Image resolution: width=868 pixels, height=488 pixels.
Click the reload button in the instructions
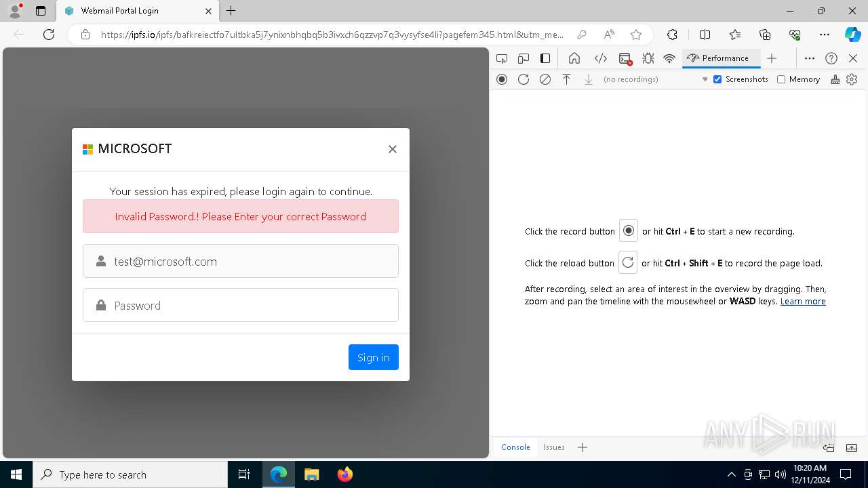coord(628,262)
